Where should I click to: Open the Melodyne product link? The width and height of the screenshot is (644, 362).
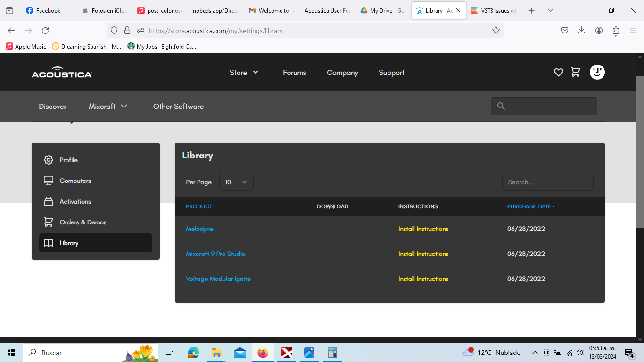pyautogui.click(x=199, y=229)
